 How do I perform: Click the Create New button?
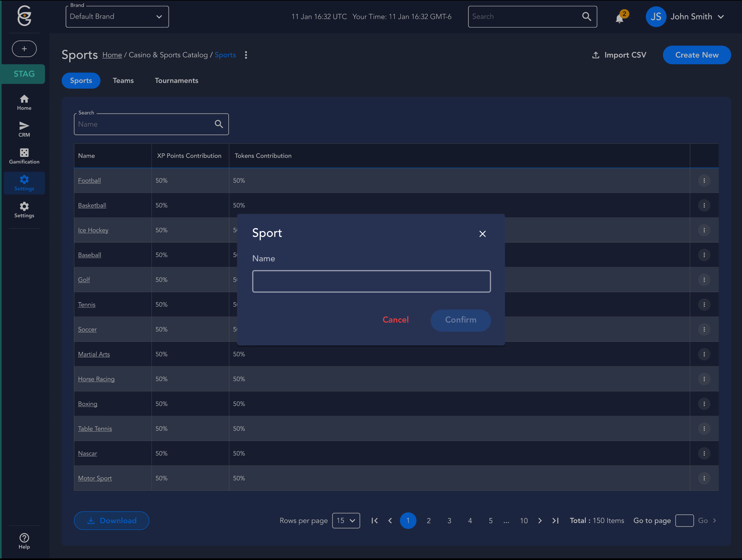tap(696, 55)
